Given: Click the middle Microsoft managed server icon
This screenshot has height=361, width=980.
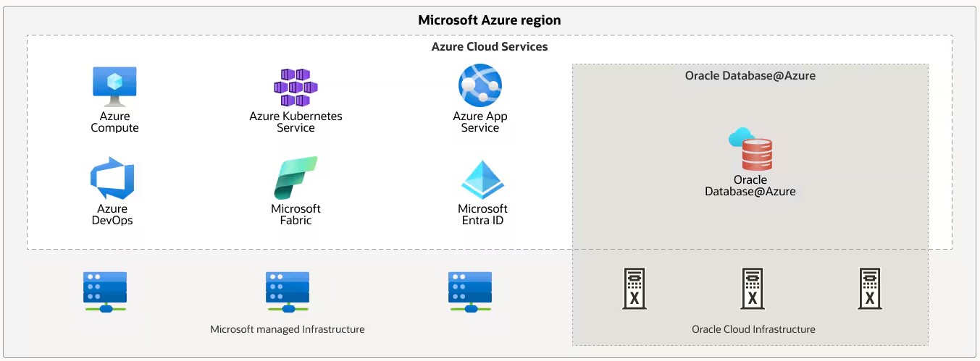Looking at the screenshot, I should coord(288,292).
